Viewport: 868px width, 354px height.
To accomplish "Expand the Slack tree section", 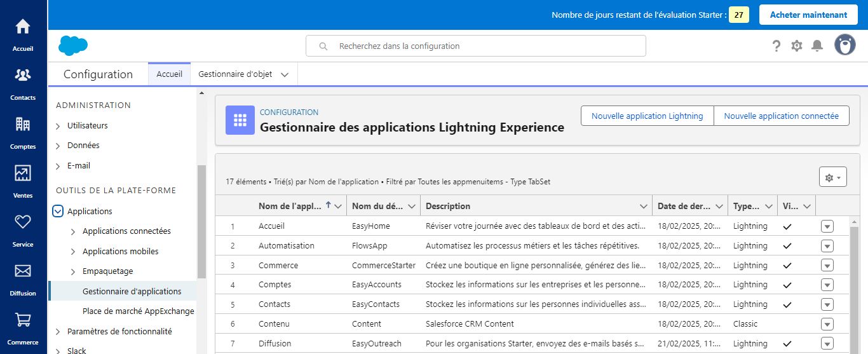I will coord(58,350).
